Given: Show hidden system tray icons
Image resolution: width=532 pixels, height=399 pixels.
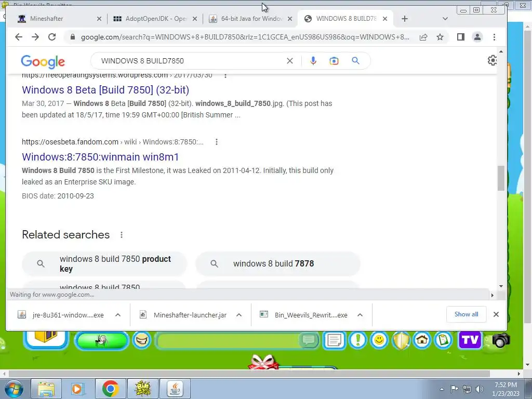Looking at the screenshot, I should (x=442, y=390).
